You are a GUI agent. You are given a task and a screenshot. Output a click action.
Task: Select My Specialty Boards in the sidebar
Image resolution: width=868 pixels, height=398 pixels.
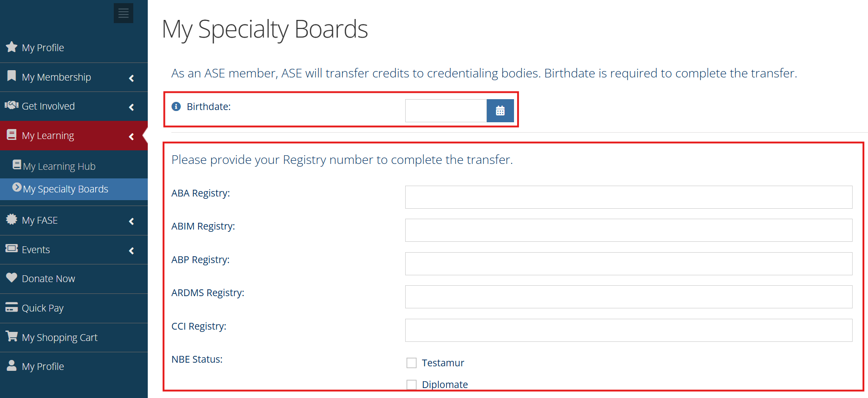[66, 189]
